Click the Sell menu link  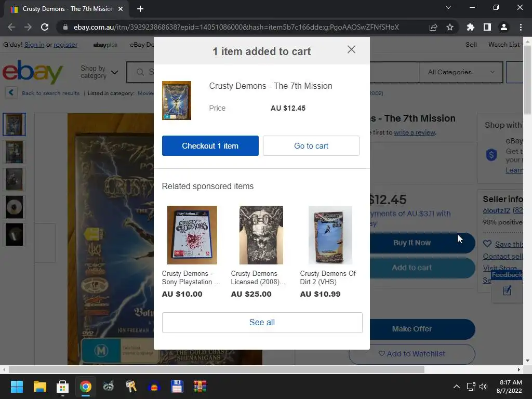coord(471,45)
